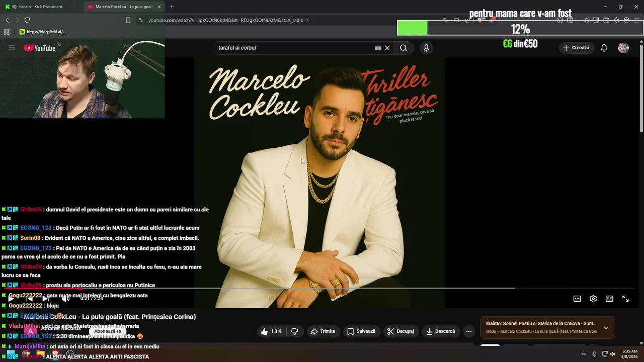The height and width of the screenshot is (362, 644).
Task: Toggle subtitles in the video player
Action: pos(577,299)
